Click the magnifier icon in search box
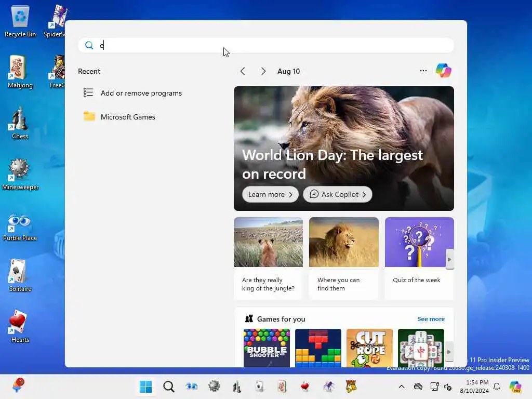532x399 pixels. 89,45
